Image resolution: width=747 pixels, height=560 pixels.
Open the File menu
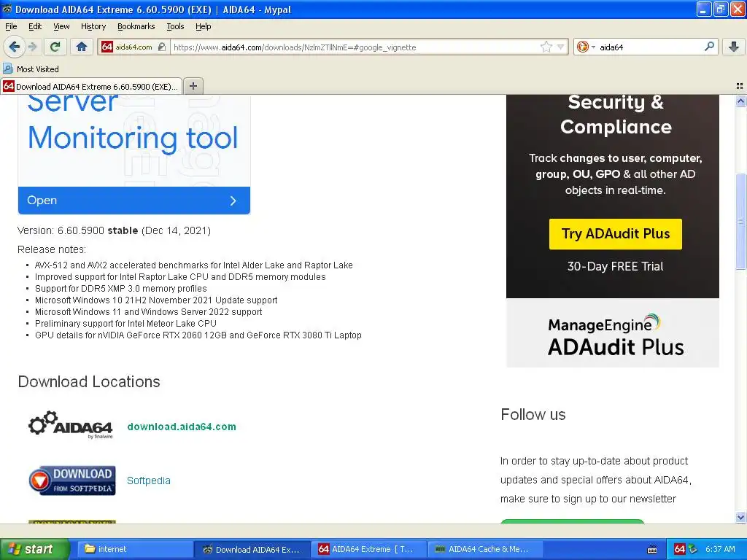click(x=11, y=26)
